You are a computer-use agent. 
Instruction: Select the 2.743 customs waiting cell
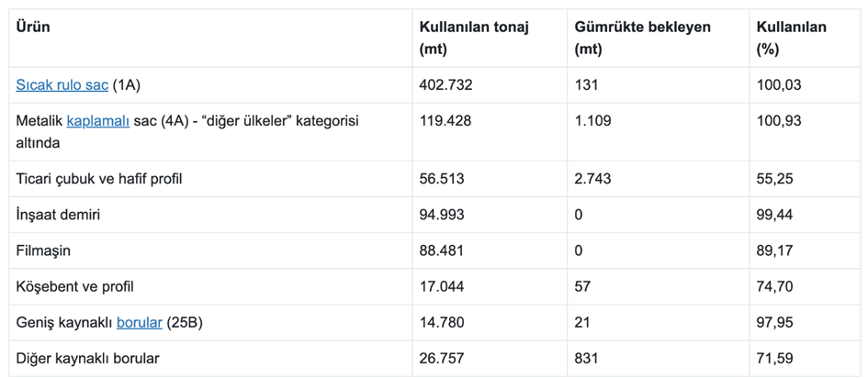coord(592,179)
